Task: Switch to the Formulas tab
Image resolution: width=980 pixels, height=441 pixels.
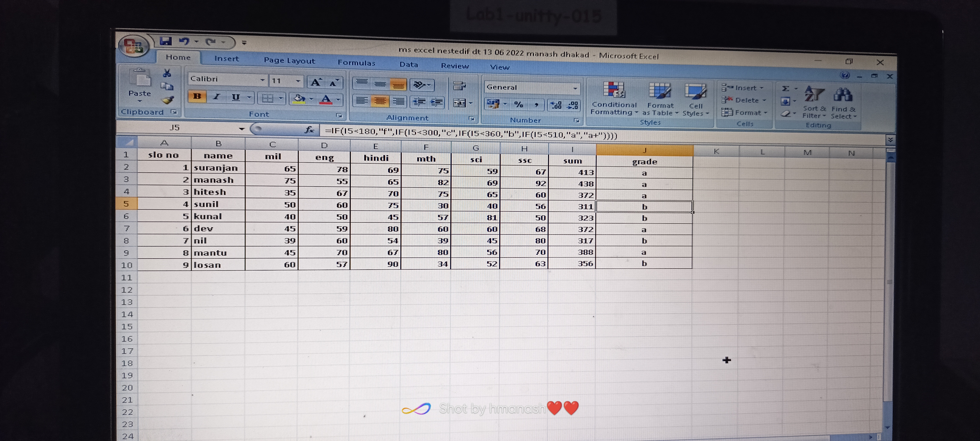Action: point(356,63)
